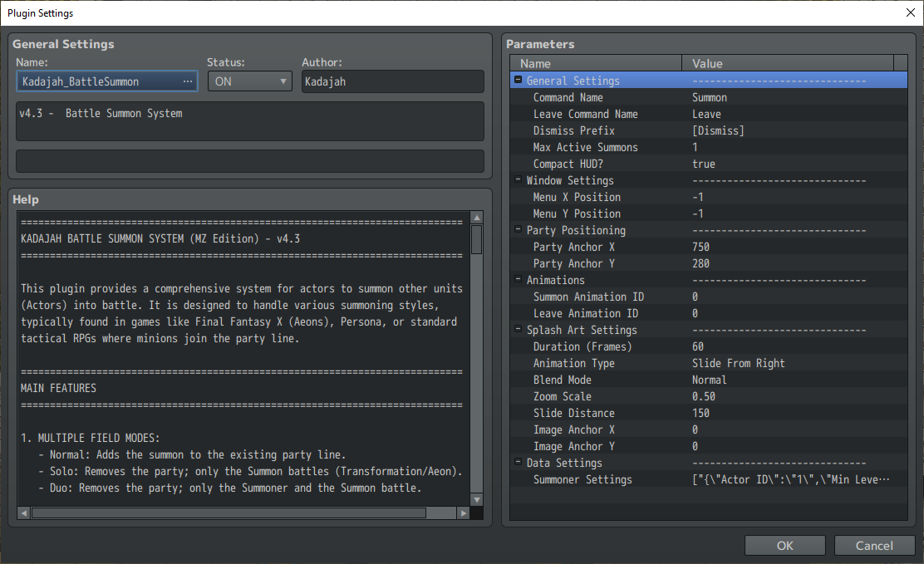Select the Image Anchor X parameter

pyautogui.click(x=708, y=429)
